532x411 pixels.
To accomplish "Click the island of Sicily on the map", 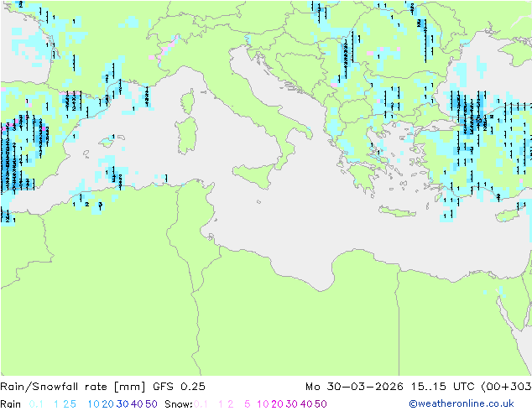I will (256, 174).
